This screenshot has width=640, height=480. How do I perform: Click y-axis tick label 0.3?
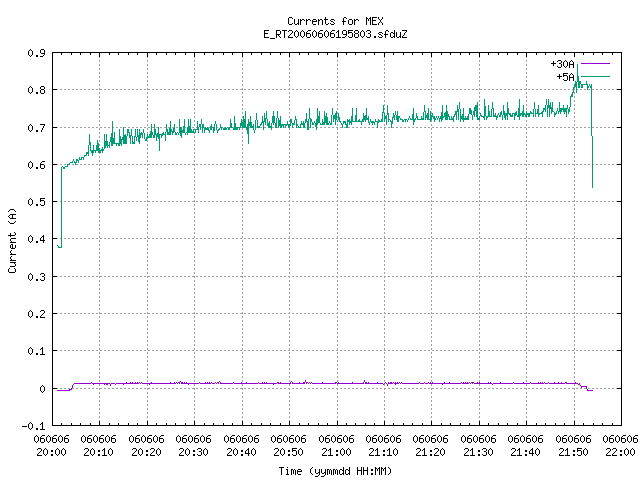[36, 277]
